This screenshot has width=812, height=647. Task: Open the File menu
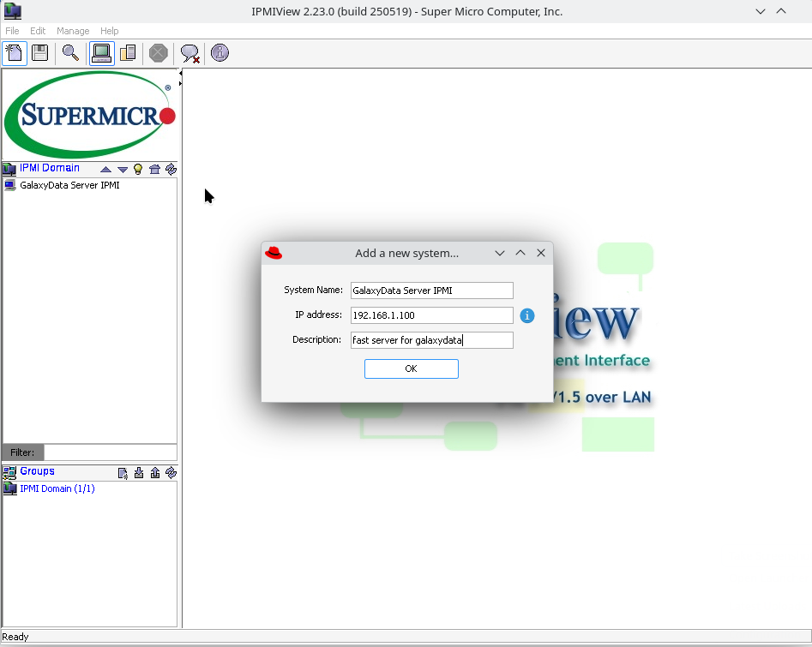coord(12,31)
